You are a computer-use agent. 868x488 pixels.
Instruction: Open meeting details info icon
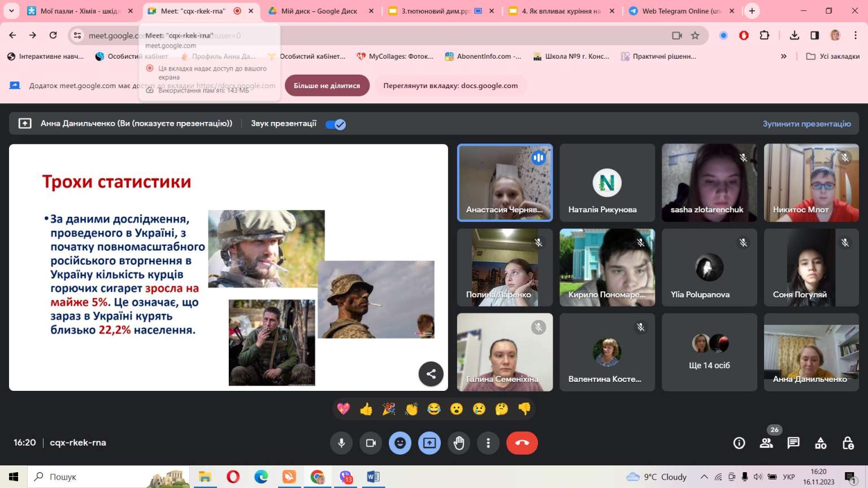click(739, 443)
